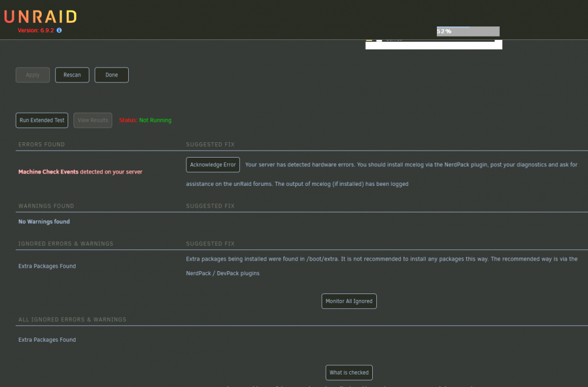
Task: Click the Warnings Found heading
Action: 46,206
